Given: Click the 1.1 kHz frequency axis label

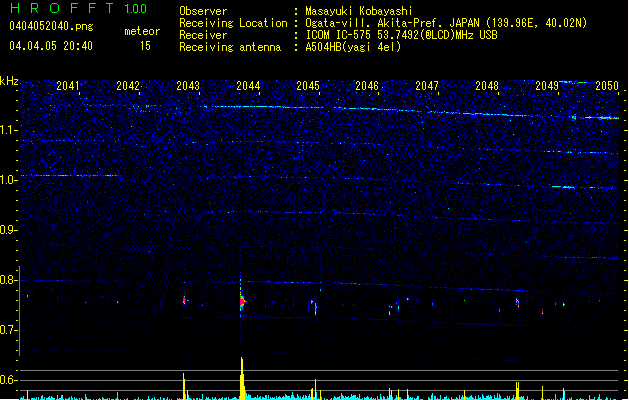Looking at the screenshot, I should click(x=9, y=130).
